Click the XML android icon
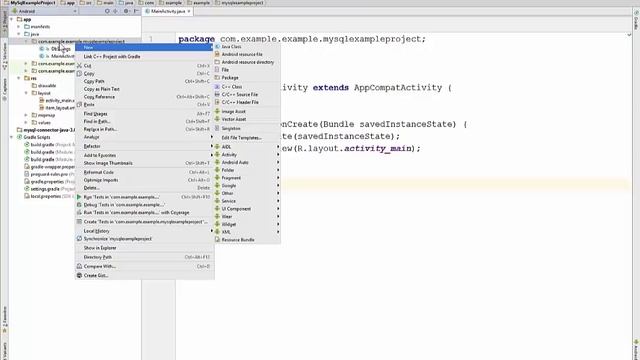The image size is (640, 360). 217,232
